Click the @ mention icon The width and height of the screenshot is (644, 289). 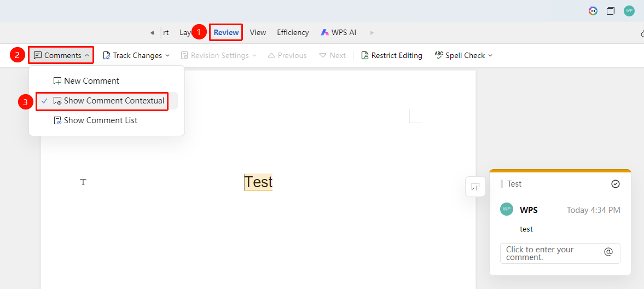coord(608,252)
